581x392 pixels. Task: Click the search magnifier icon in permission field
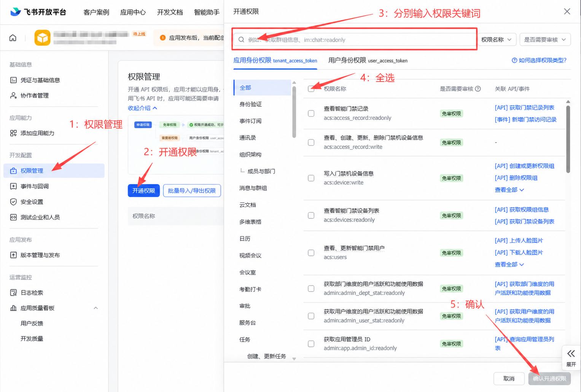point(241,40)
